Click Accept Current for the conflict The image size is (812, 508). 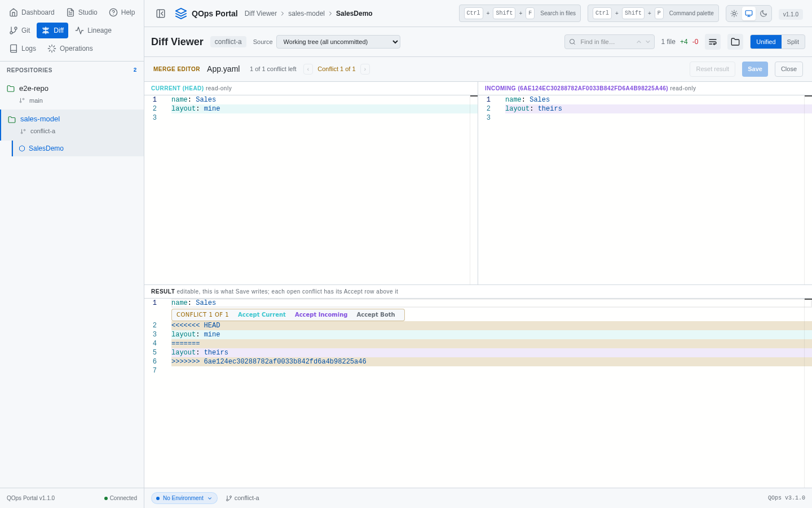coord(262,315)
